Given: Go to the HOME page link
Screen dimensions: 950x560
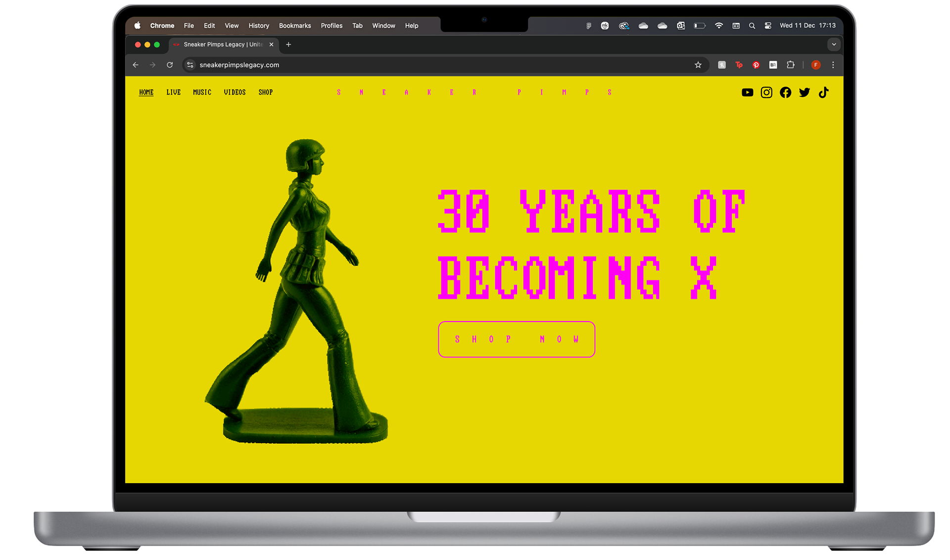Looking at the screenshot, I should coord(146,93).
